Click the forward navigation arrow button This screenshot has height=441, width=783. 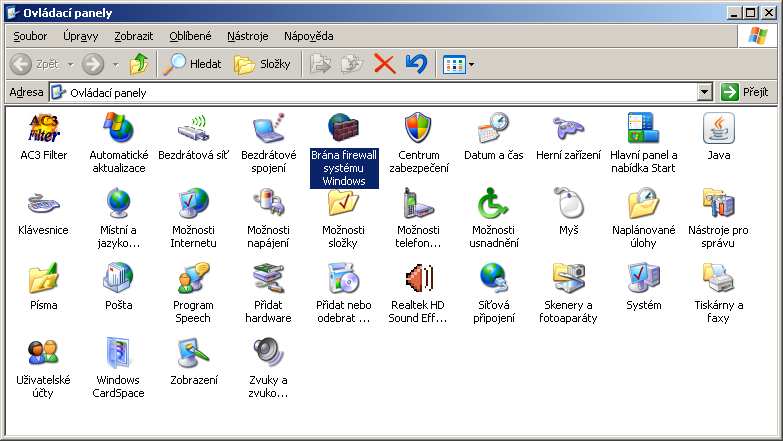click(93, 64)
